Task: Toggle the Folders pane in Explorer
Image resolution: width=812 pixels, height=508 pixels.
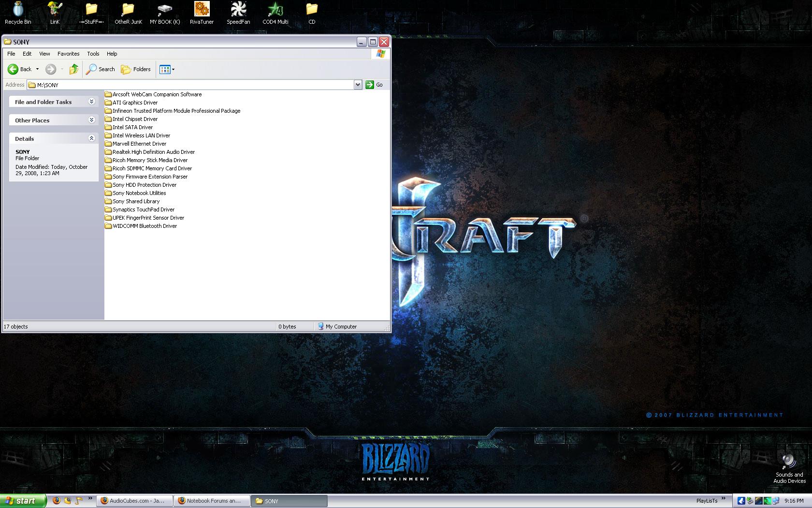Action: pos(136,69)
